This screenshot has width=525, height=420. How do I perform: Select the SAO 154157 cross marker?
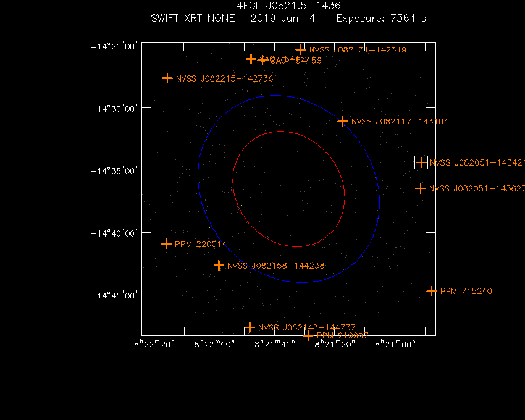(251, 59)
